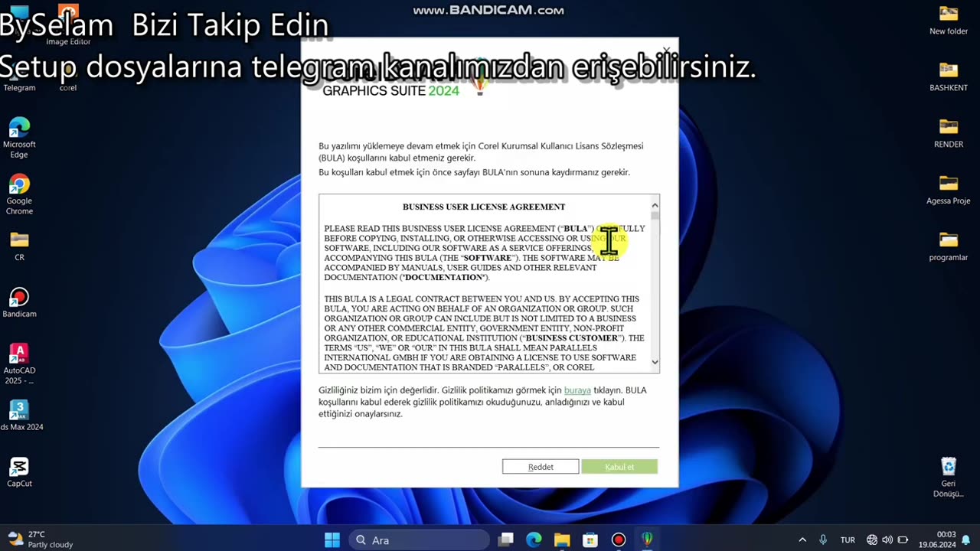This screenshot has height=551, width=980.
Task: Open the Windows Start menu
Action: (332, 540)
